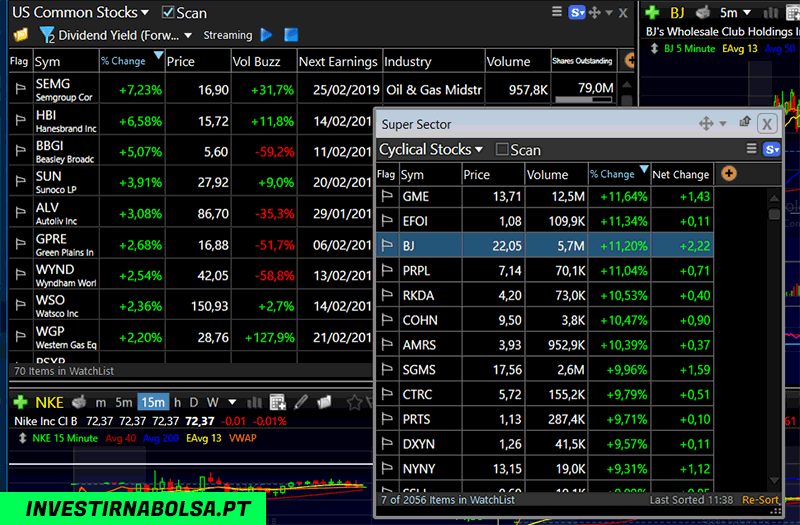Viewport: 800px width, 525px height.
Task: Open the Cyclical Stocks list dropdown
Action: pos(479,149)
